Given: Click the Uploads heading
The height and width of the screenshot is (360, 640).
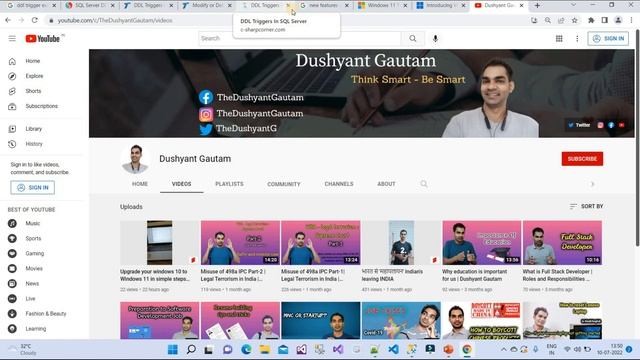Looking at the screenshot, I should point(131,207).
